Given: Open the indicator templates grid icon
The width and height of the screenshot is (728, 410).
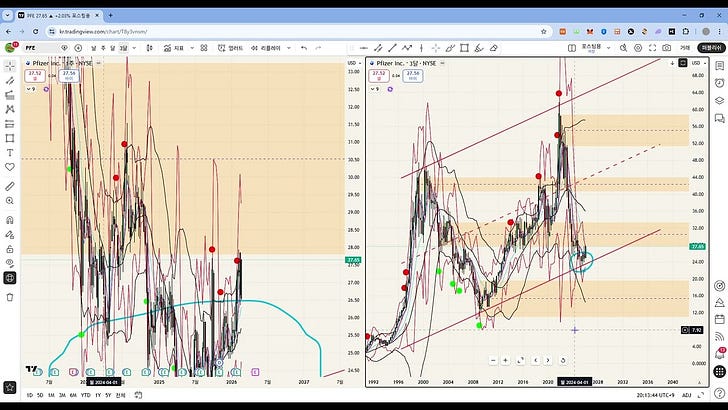Looking at the screenshot, I should point(204,48).
